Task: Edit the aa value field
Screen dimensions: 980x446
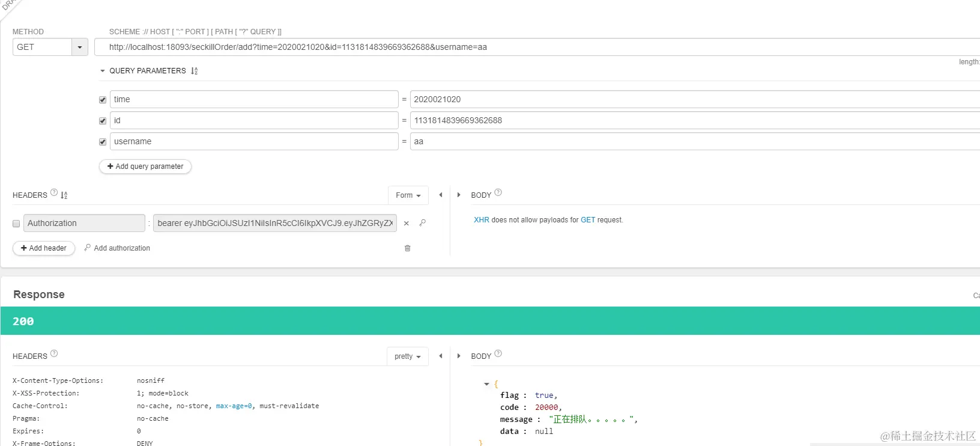Action: tap(695, 141)
